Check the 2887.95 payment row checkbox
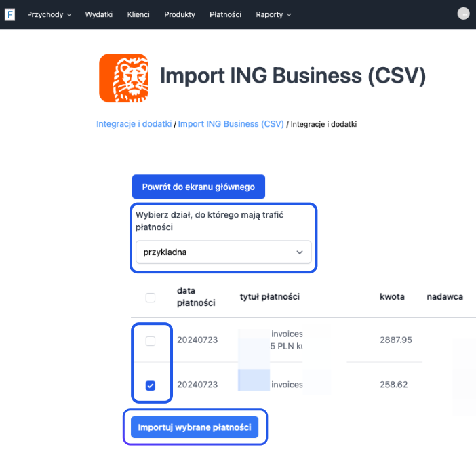 click(x=151, y=341)
